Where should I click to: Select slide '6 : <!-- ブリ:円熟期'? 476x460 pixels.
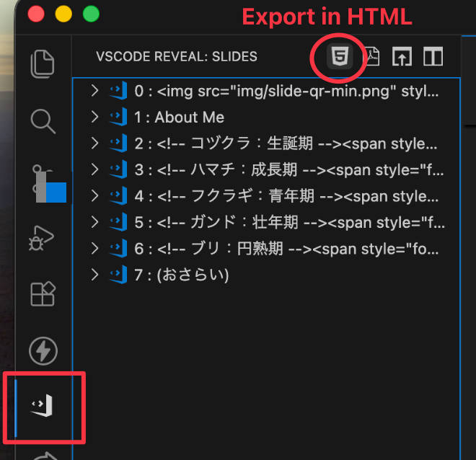267,249
